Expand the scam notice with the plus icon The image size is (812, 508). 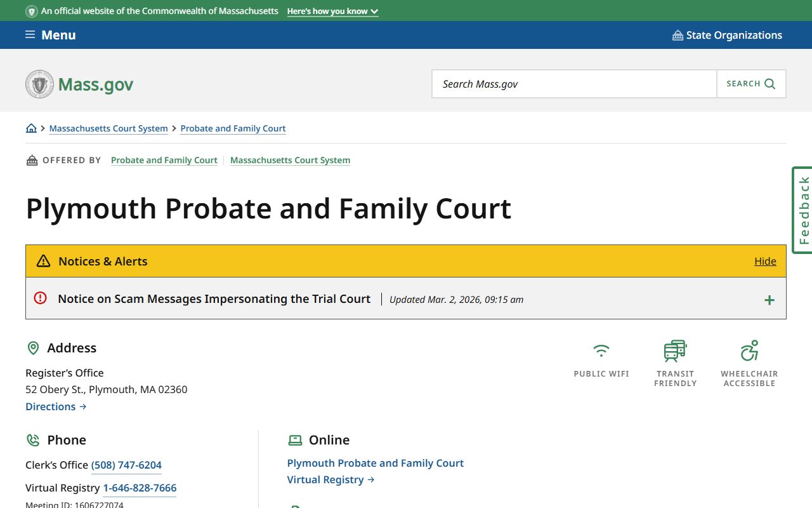point(769,300)
